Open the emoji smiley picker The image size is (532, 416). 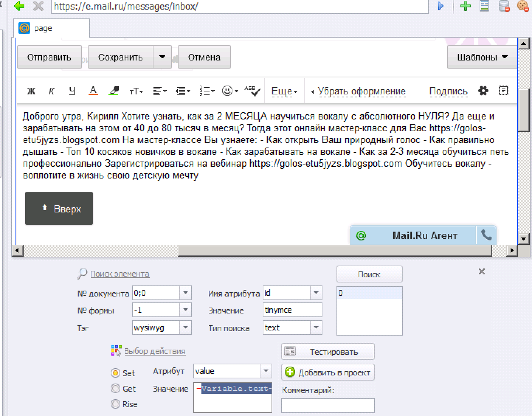coord(230,91)
